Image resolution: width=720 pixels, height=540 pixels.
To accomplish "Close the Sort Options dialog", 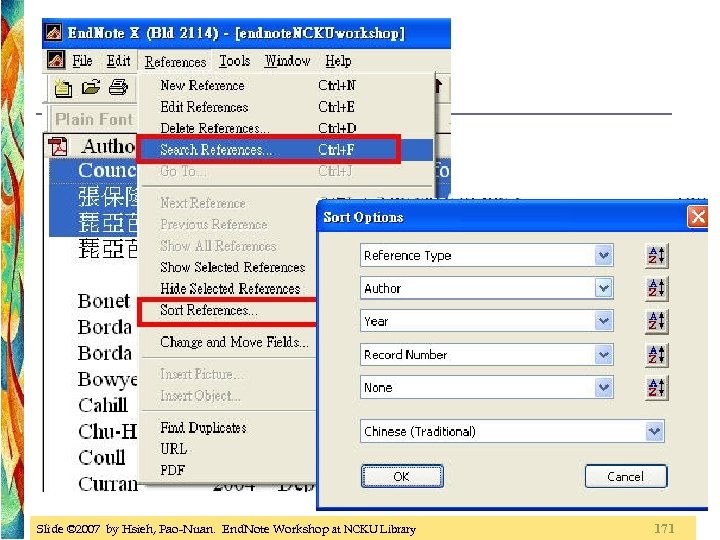I will click(698, 217).
